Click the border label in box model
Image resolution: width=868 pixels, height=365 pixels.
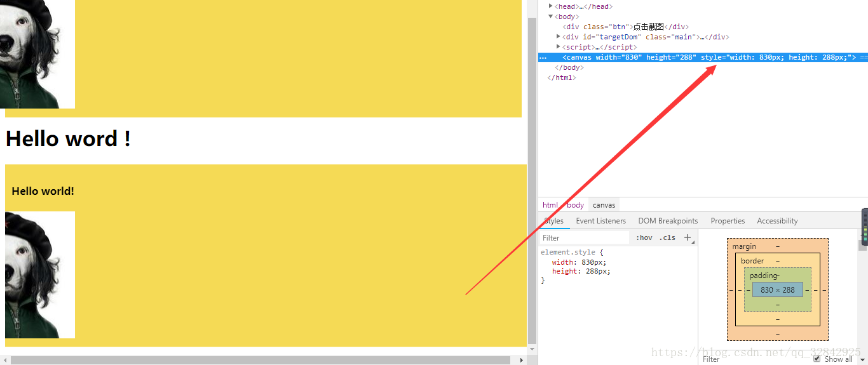coord(752,261)
